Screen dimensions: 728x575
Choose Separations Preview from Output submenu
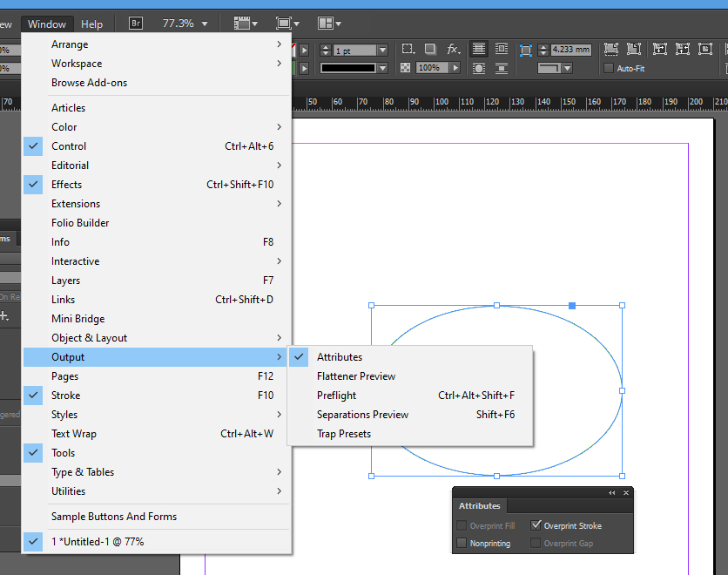click(x=362, y=415)
